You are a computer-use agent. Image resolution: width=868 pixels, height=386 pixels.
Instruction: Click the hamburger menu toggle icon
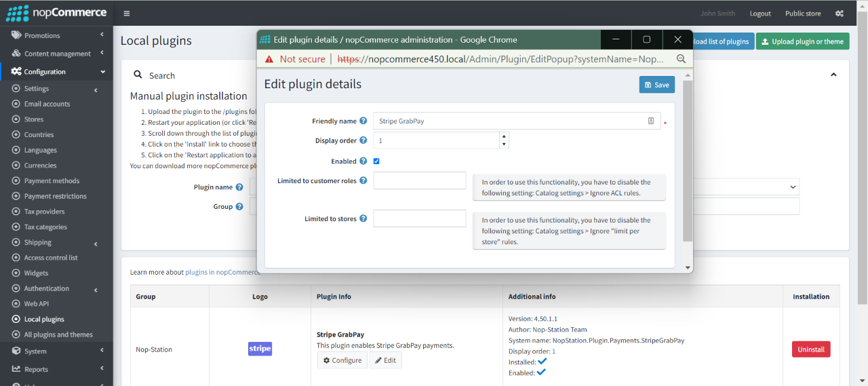click(x=127, y=13)
